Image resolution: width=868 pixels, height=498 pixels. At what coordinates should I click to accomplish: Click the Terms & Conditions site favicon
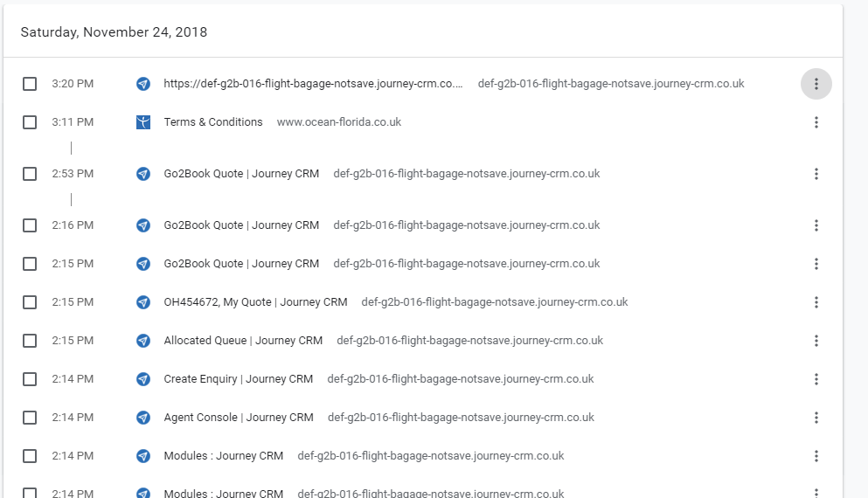pos(143,122)
